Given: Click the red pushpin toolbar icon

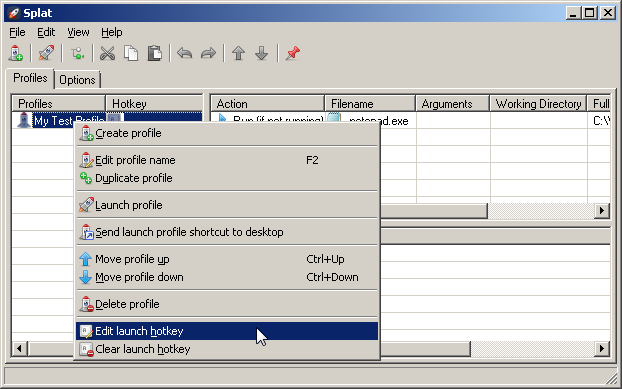Looking at the screenshot, I should pyautogui.click(x=293, y=53).
